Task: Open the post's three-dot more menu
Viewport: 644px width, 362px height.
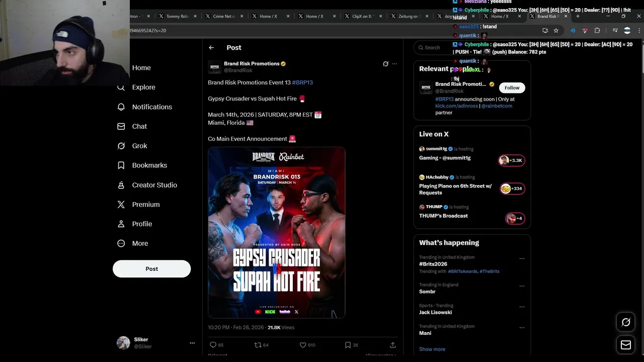Action: coord(394,64)
